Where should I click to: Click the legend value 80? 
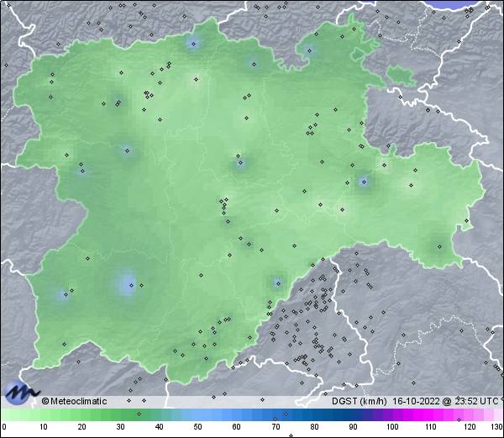[314, 427]
